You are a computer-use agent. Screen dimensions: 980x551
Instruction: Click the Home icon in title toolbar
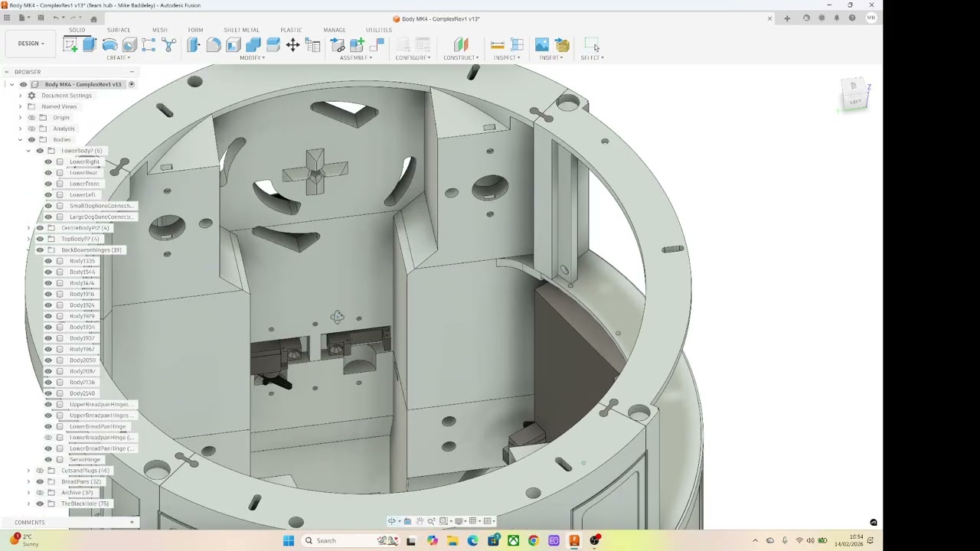[93, 18]
